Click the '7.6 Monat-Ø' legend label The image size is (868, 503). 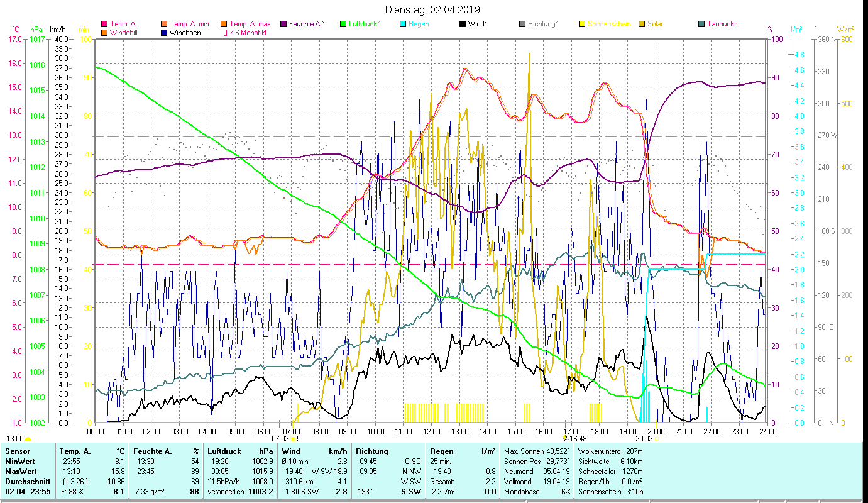pyautogui.click(x=247, y=33)
